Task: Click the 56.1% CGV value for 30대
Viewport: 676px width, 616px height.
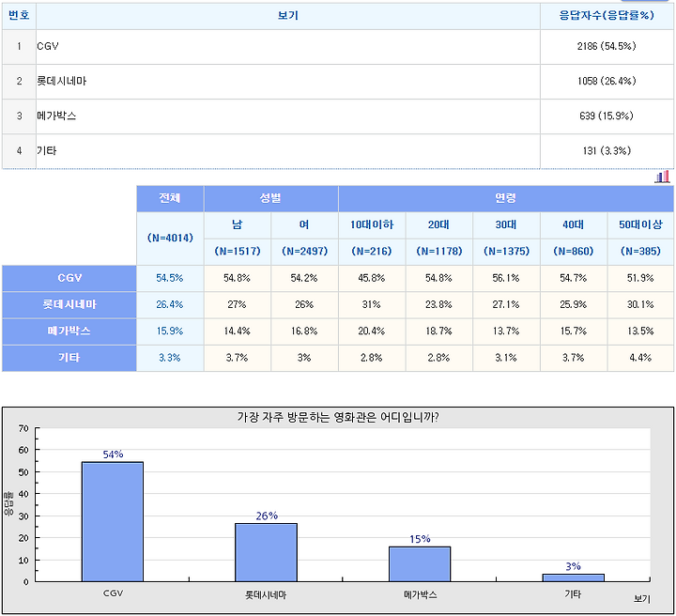Action: pyautogui.click(x=506, y=279)
